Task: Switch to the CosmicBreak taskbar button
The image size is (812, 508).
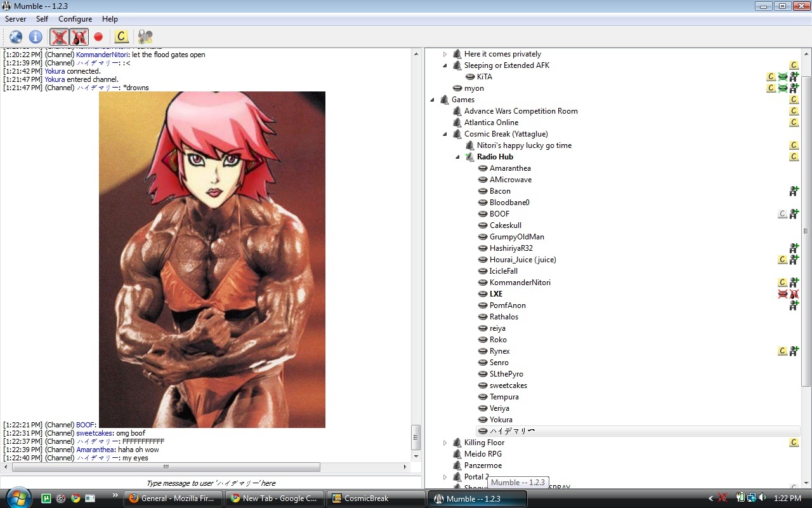Action: [376, 498]
